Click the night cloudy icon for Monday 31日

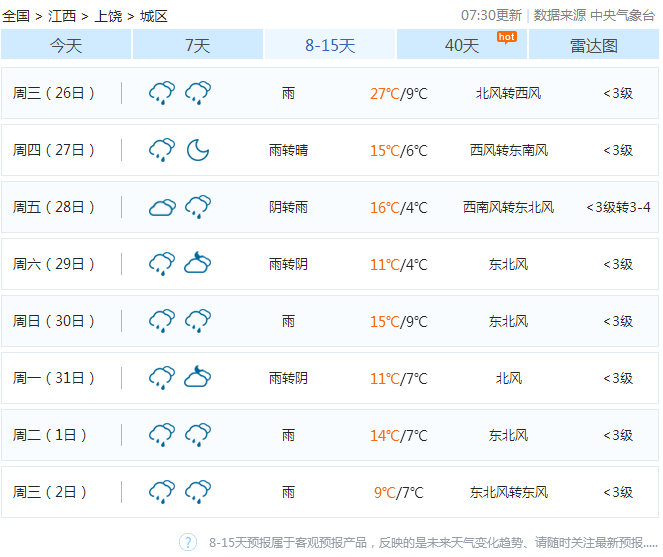click(x=198, y=378)
